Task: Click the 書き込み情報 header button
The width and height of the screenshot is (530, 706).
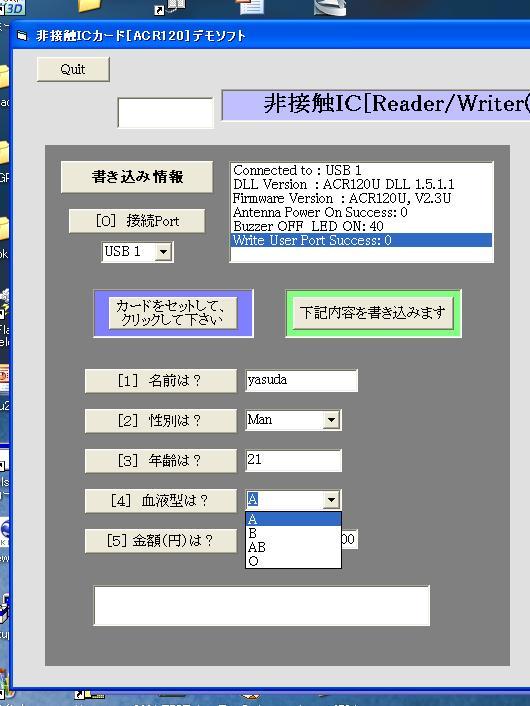Action: tap(137, 176)
